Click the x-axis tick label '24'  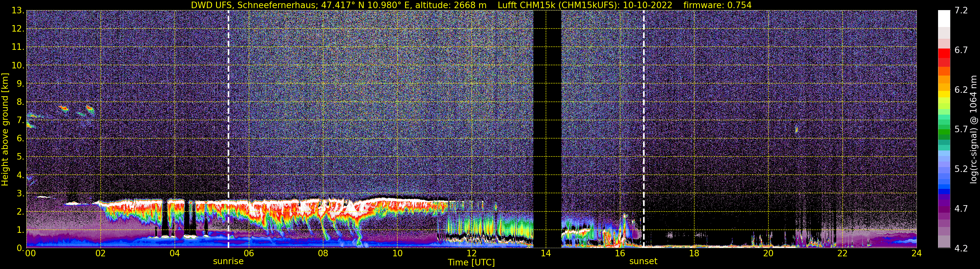(917, 253)
